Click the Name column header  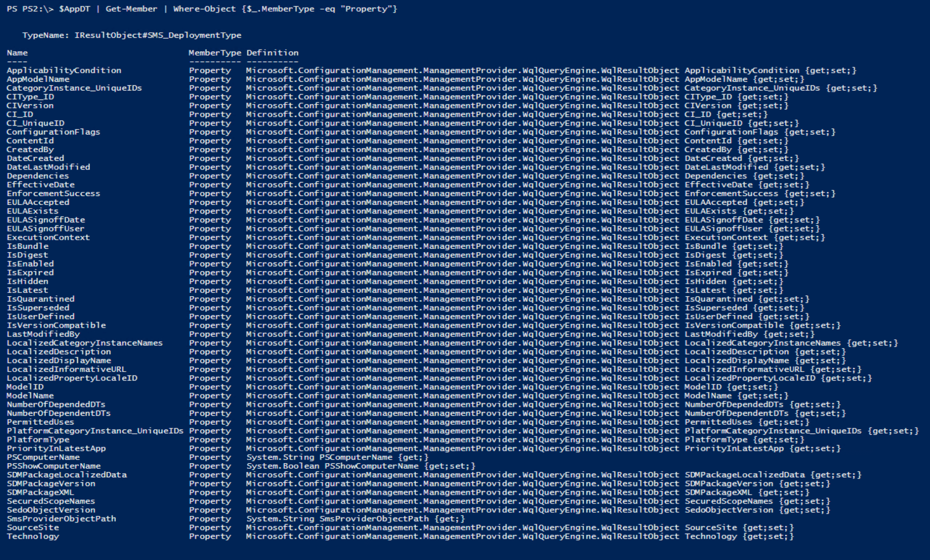click(x=17, y=53)
